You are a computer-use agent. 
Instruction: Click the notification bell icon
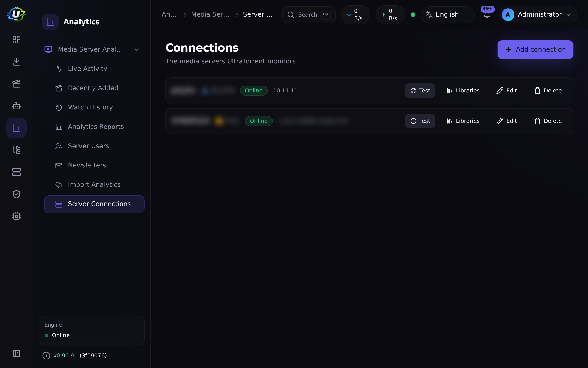(487, 14)
